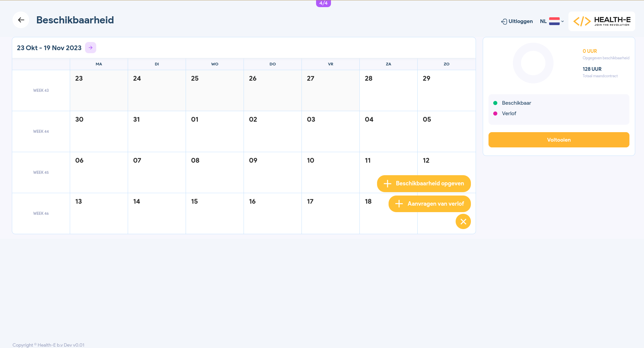The image size is (644, 348).
Task: Select day 08 in week 45
Action: coord(214,172)
